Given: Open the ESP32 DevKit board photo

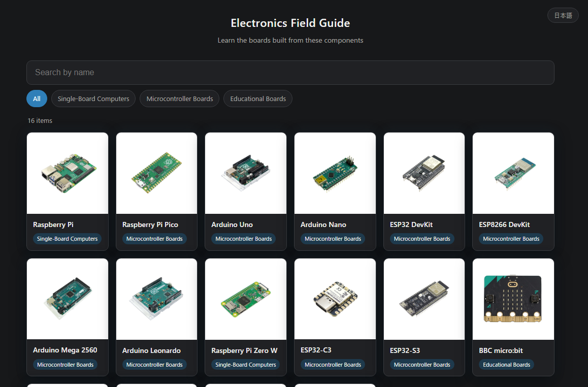Looking at the screenshot, I should (x=424, y=173).
